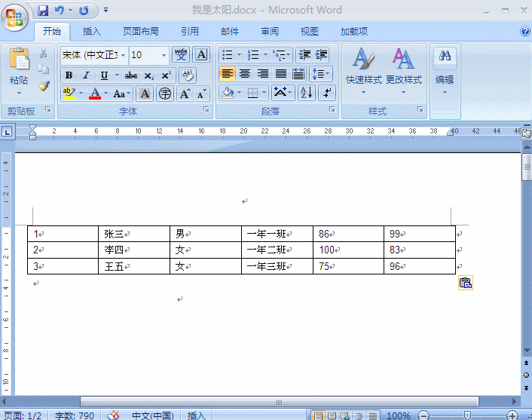
Task: Copy the selection to the clipboard
Action: point(44,69)
